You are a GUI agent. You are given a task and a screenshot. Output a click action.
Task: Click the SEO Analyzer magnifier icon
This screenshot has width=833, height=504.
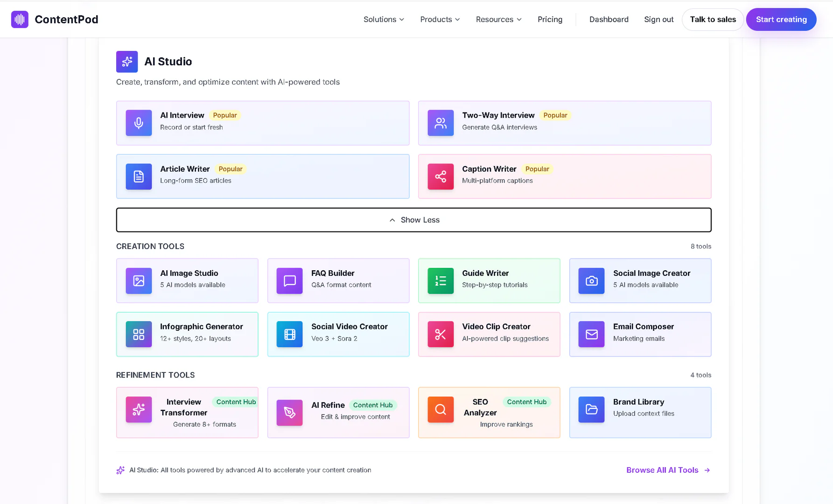[x=441, y=409]
